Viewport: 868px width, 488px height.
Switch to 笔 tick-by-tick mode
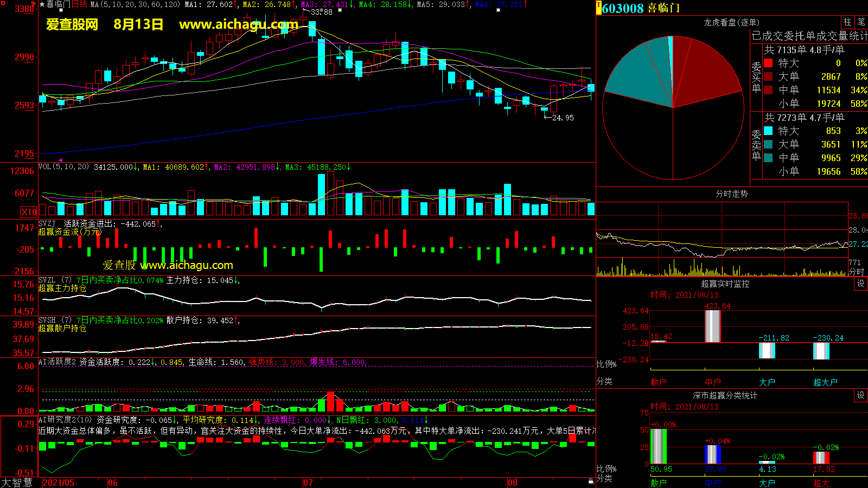click(x=861, y=22)
